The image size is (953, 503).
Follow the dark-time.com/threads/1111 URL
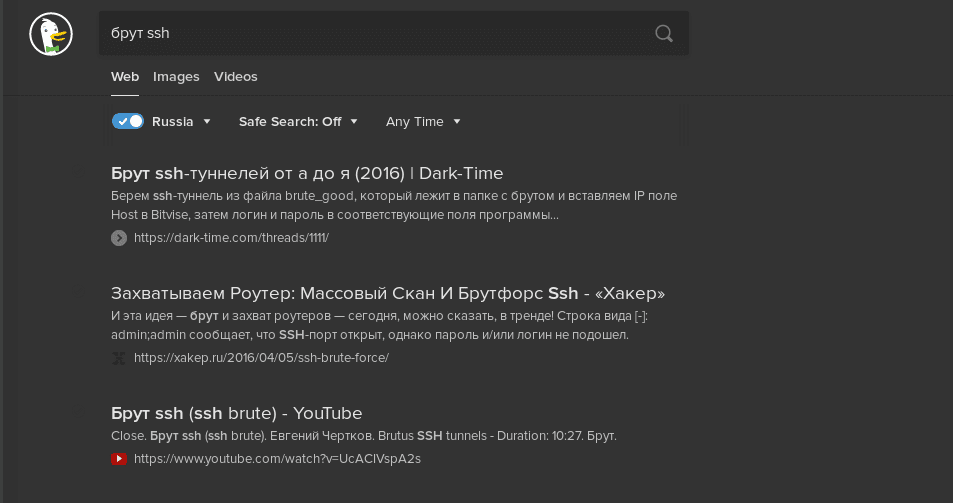232,238
